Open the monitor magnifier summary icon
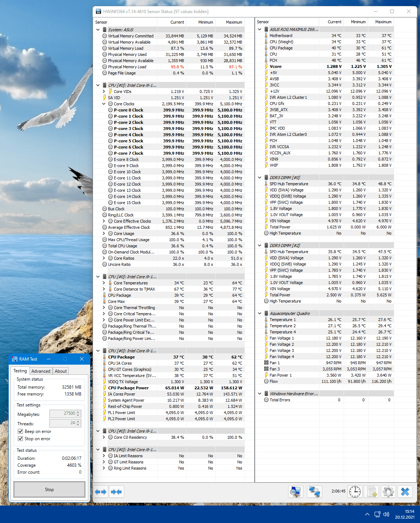Image resolution: width=420 pixels, height=523 pixels. point(296,492)
